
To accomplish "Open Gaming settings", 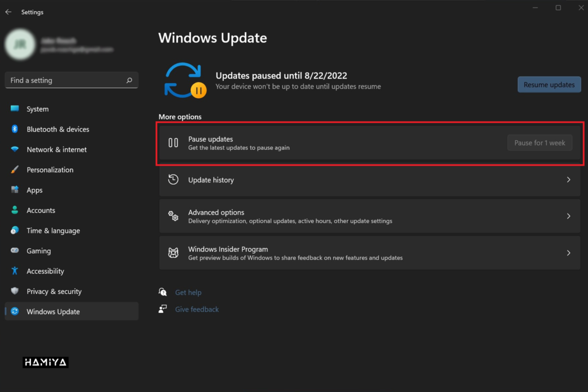I will coord(71,251).
